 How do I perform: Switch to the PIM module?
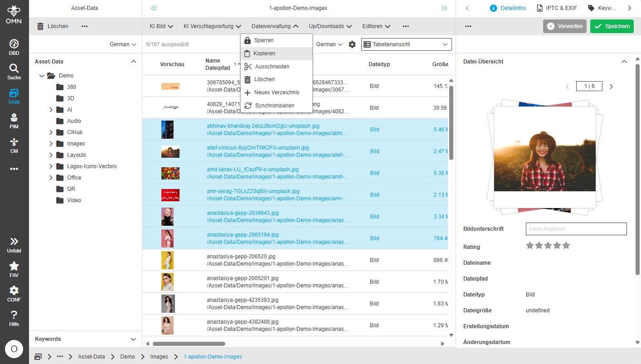coord(14,121)
